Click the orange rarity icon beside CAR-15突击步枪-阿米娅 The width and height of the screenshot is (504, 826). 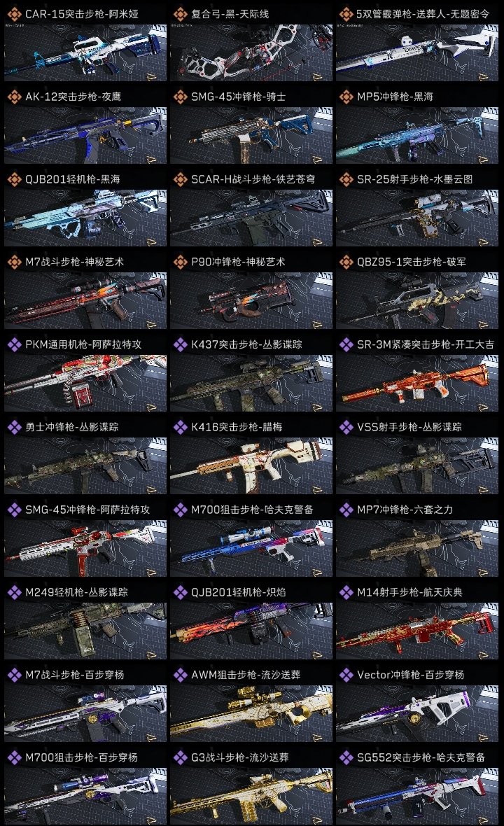14,14
